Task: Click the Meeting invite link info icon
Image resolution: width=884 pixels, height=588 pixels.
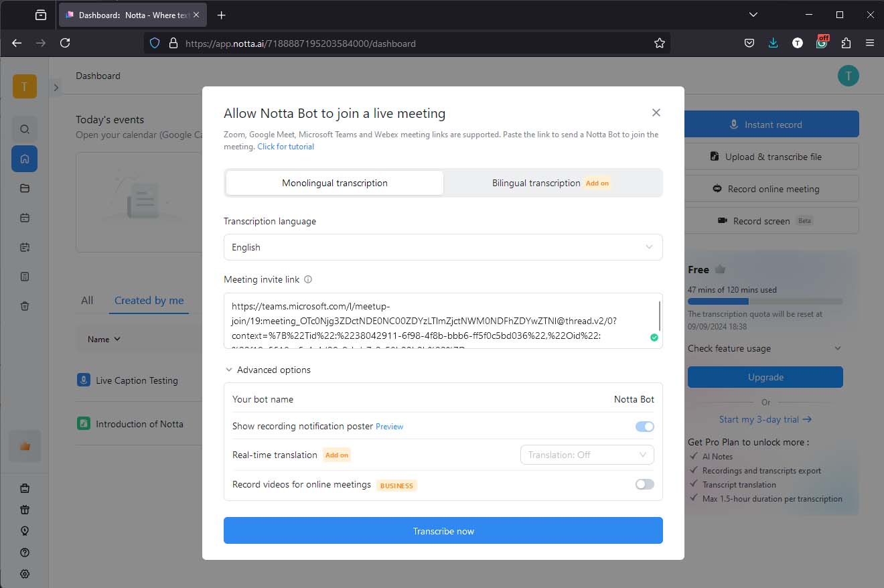Action: tap(308, 280)
